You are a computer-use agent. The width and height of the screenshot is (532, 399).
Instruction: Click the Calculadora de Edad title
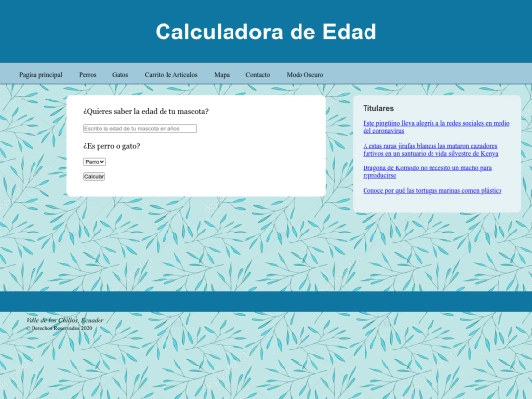pyautogui.click(x=266, y=32)
